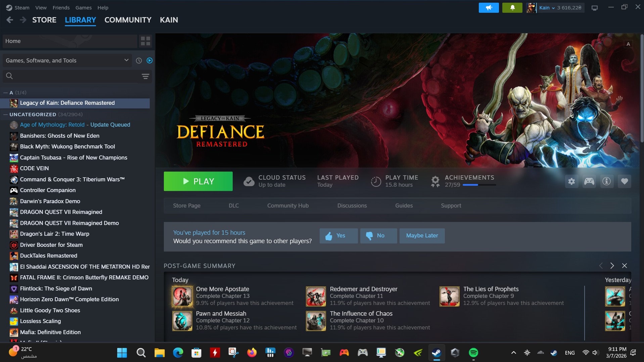The image size is (644, 362).
Task: Go forward with the navigation forward arrow
Action: click(x=23, y=20)
